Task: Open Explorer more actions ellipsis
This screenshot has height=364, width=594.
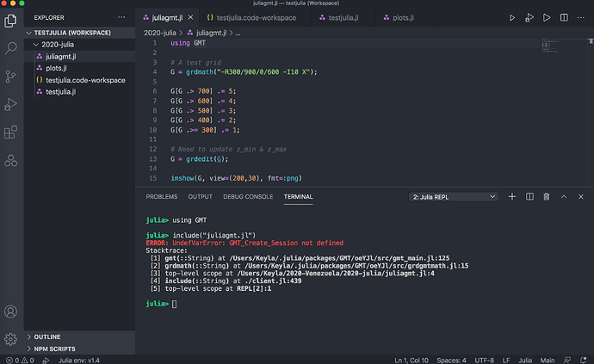Action: tap(121, 17)
